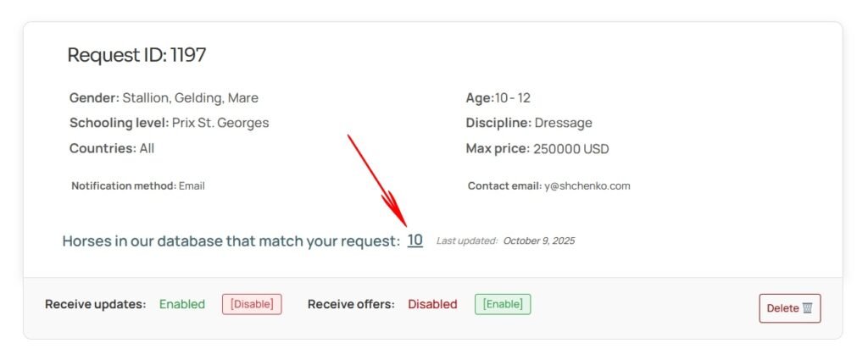This screenshot has width=868, height=354.
Task: Click the contact email y@shchenko.com
Action: [587, 186]
